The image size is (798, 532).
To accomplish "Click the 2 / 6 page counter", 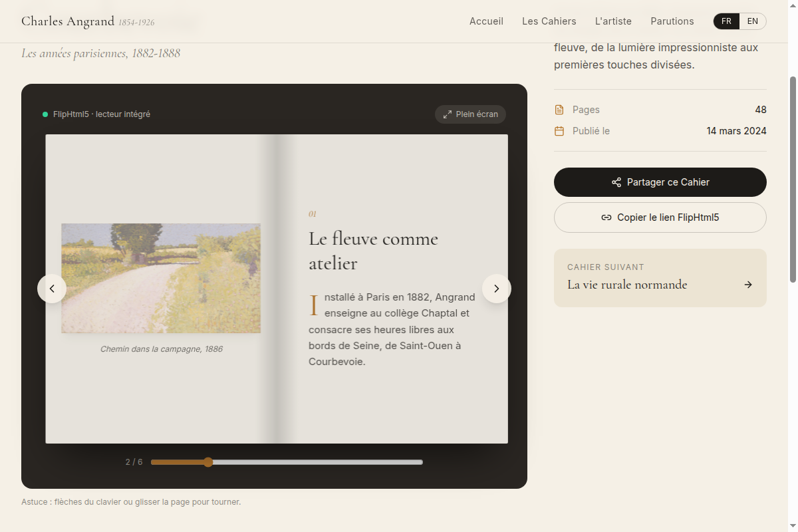I will point(134,462).
